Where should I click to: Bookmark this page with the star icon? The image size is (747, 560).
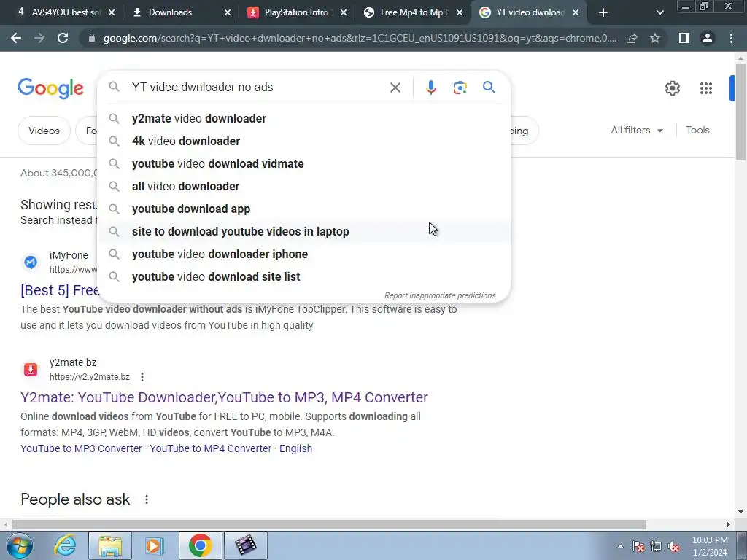[655, 38]
